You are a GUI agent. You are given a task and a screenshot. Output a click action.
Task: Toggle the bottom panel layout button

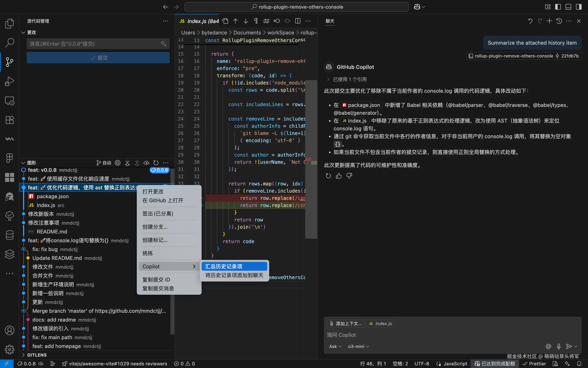click(x=568, y=7)
